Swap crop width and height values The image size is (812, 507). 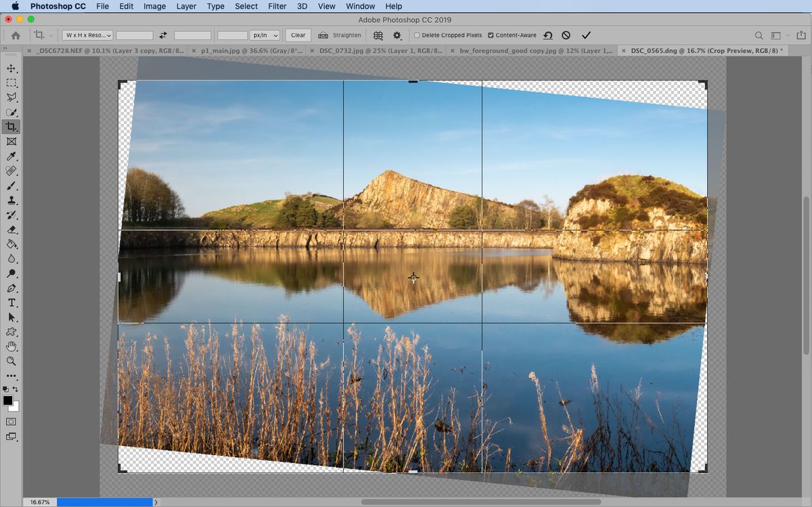pyautogui.click(x=163, y=35)
